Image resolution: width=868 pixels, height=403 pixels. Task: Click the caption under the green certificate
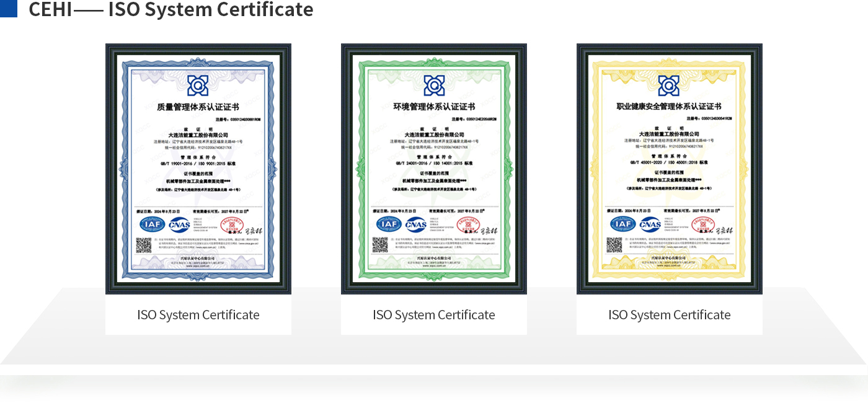[434, 315]
